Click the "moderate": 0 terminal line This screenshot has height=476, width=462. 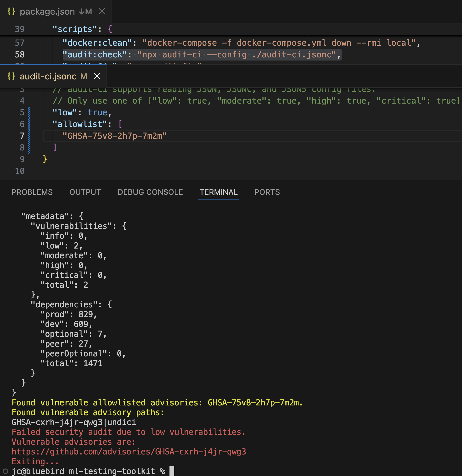tap(73, 255)
